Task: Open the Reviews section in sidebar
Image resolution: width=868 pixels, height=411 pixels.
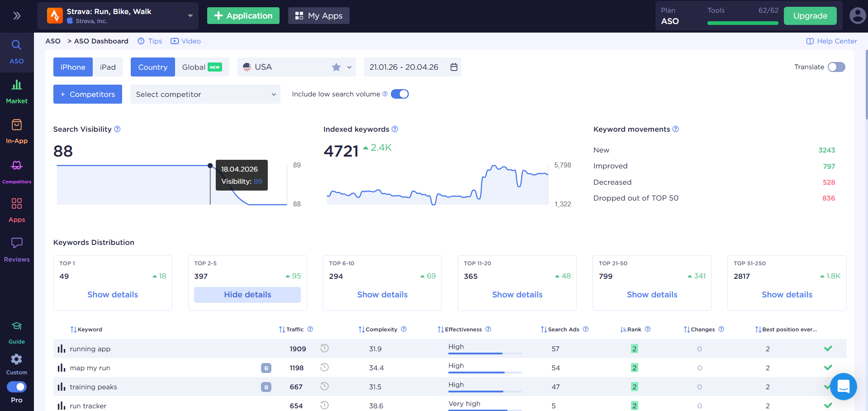Action: click(x=17, y=249)
